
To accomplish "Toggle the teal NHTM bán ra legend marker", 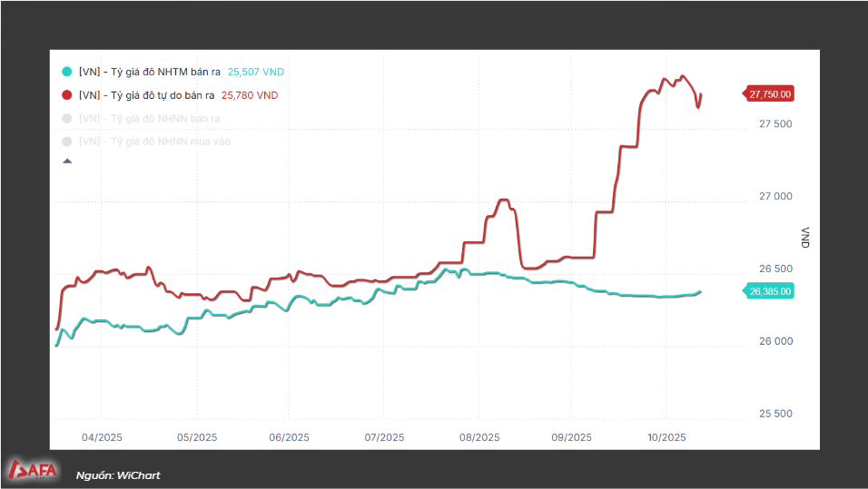I will (66, 72).
